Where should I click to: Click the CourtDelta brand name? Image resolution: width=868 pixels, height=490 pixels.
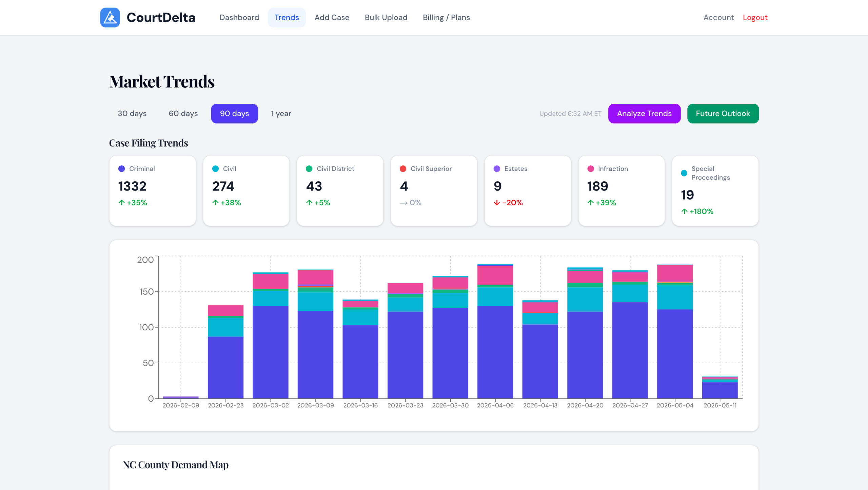(x=161, y=17)
